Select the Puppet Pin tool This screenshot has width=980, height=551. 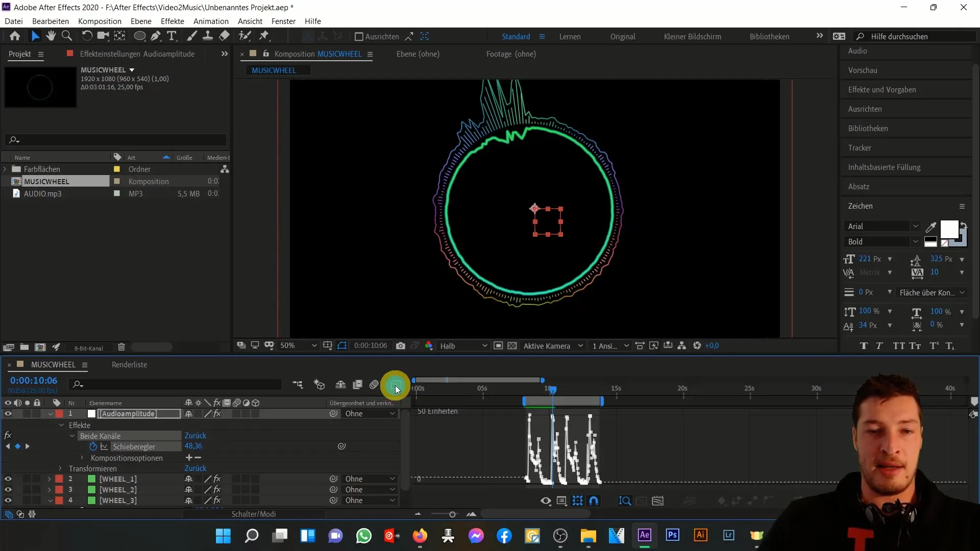click(264, 36)
